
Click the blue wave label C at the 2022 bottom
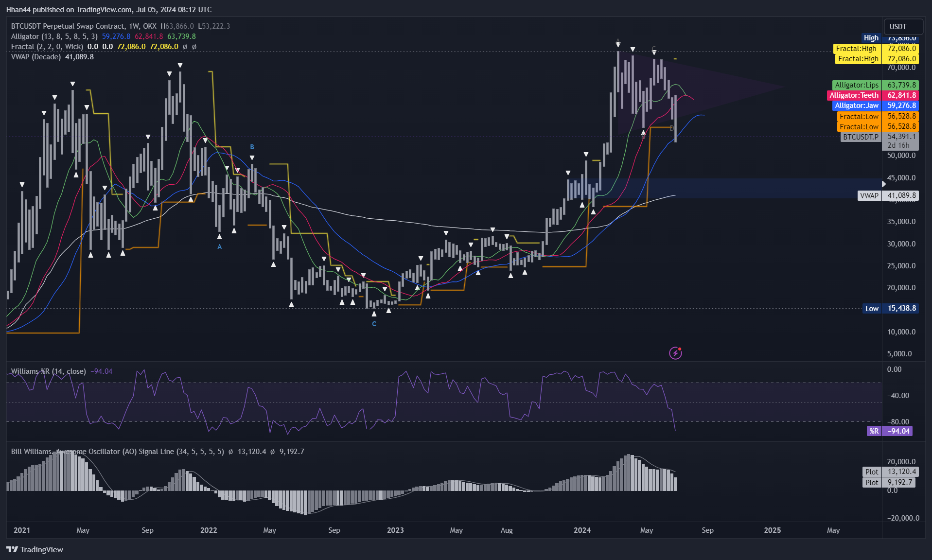point(374,324)
